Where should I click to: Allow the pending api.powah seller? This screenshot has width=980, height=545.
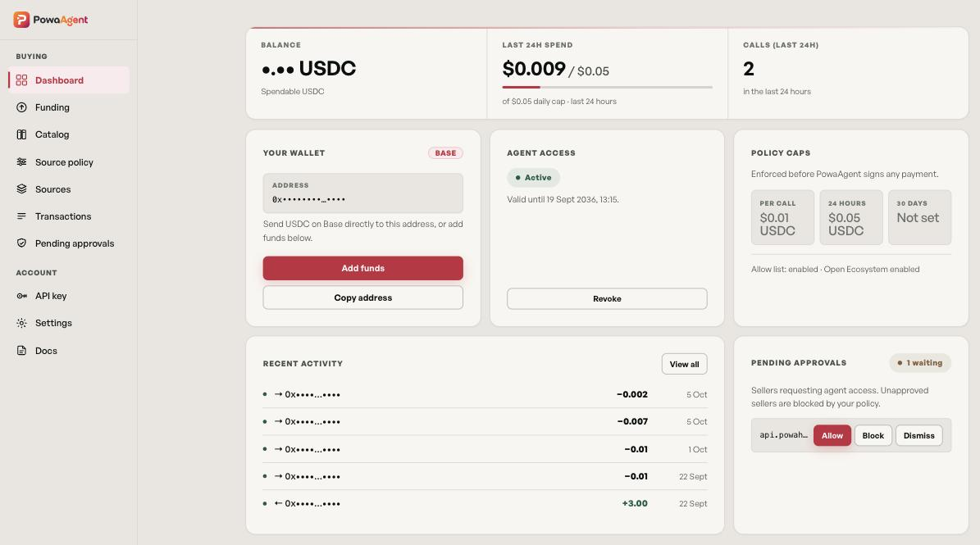(x=832, y=435)
